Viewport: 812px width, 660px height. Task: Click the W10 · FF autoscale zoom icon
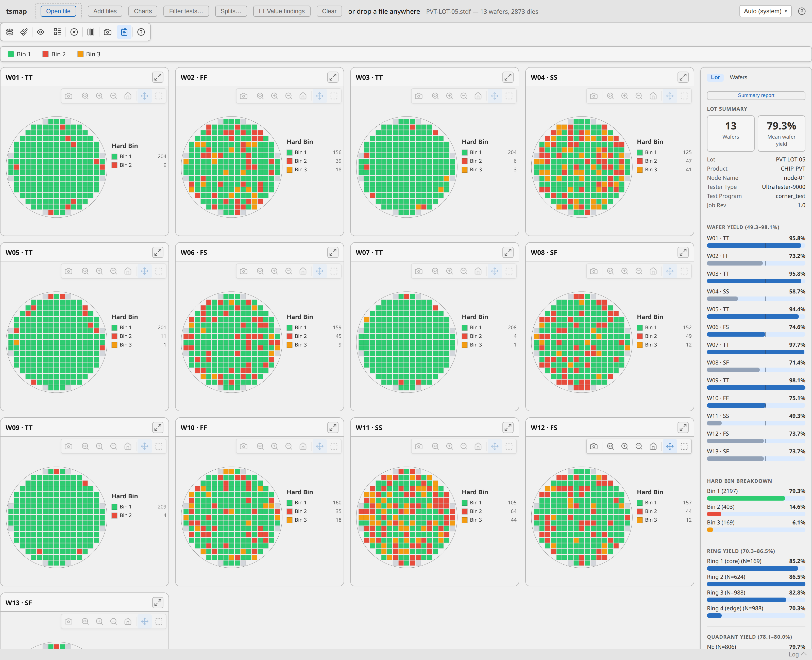(x=260, y=446)
